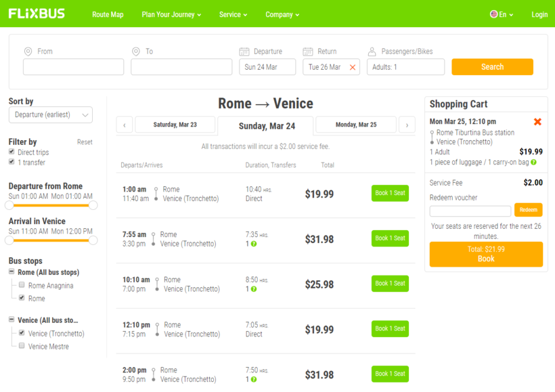Click the Redeem voucher input field
The image size is (555, 392).
click(x=470, y=211)
